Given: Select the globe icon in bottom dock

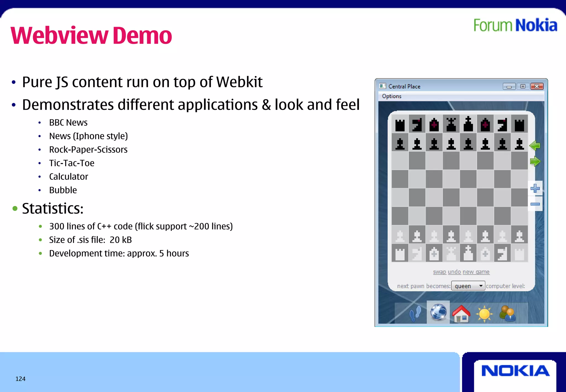Looking at the screenshot, I should (438, 312).
